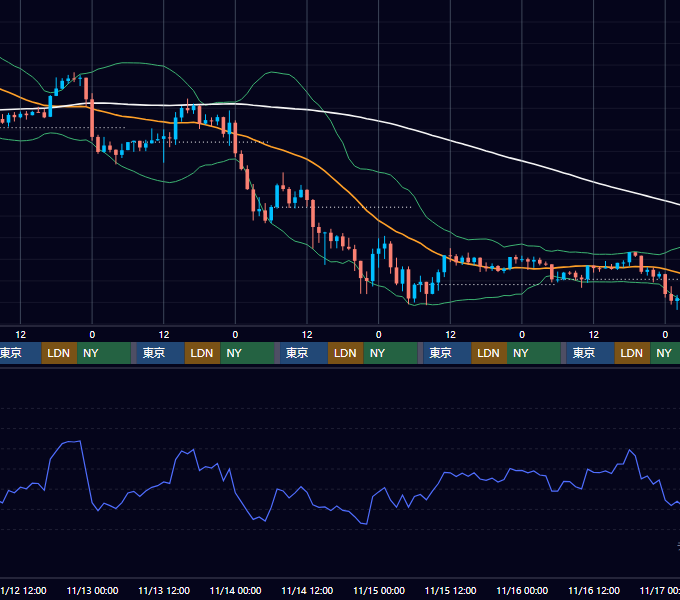This screenshot has width=680, height=600.
Task: Click the 東京 session block on 11/16
Action: (590, 353)
